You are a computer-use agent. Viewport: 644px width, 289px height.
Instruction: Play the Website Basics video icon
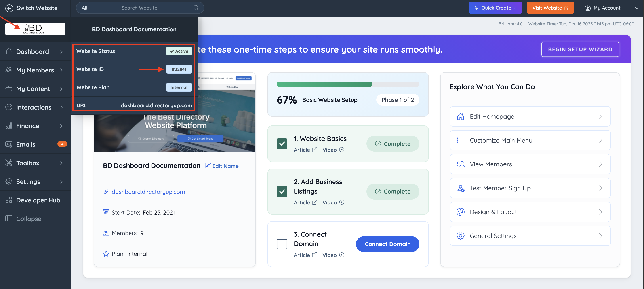[x=342, y=150]
